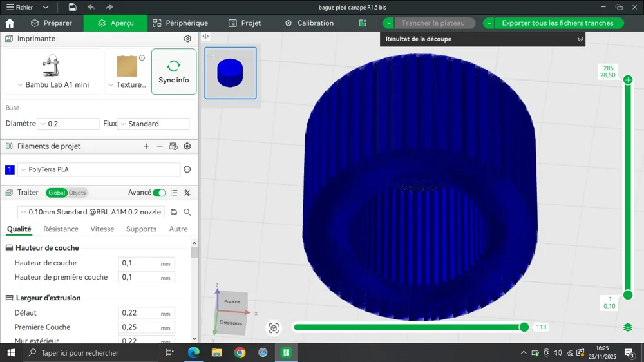Click the plate info icon
Viewport: 644px width, 362px height.
pos(142,58)
